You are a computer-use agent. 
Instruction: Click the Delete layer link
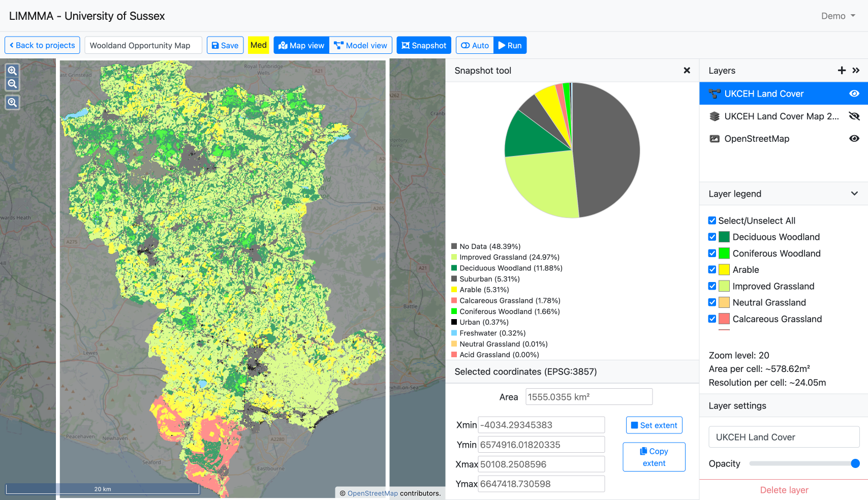(784, 490)
